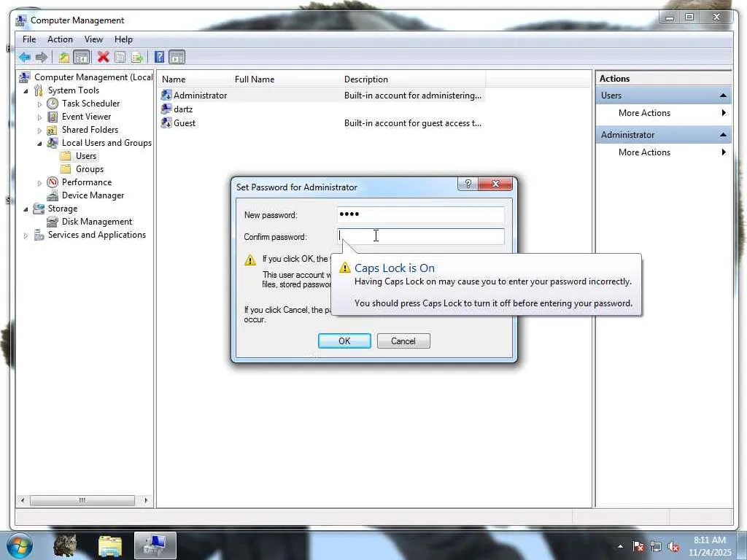Click the tree pane scroll right arrow
The width and height of the screenshot is (747, 560).
[x=146, y=500]
